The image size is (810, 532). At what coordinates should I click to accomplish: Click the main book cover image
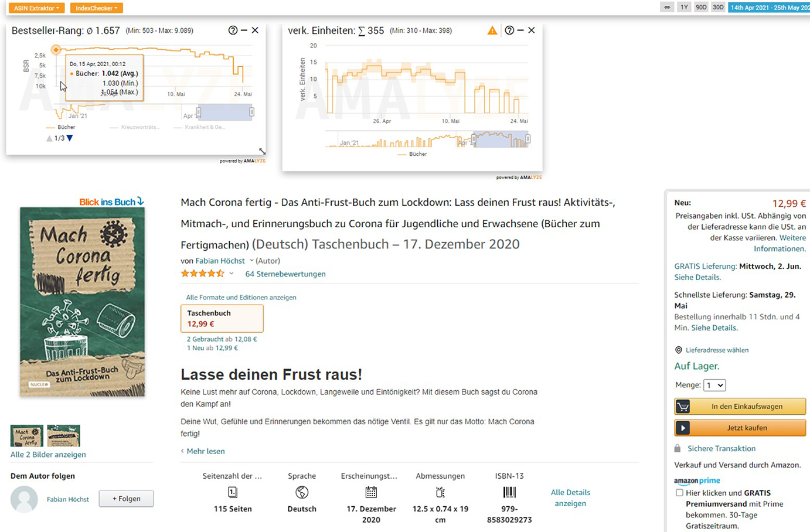[82, 302]
